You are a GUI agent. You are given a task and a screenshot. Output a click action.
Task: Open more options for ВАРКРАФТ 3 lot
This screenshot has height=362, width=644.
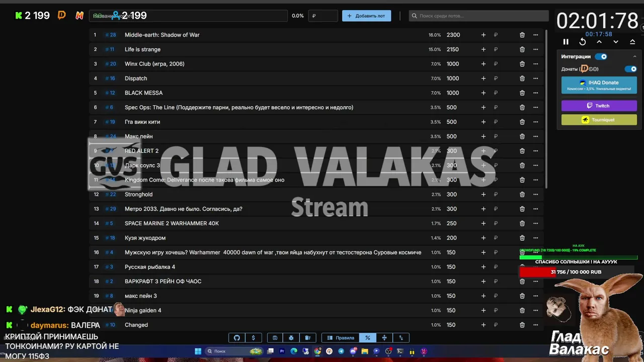(535, 281)
